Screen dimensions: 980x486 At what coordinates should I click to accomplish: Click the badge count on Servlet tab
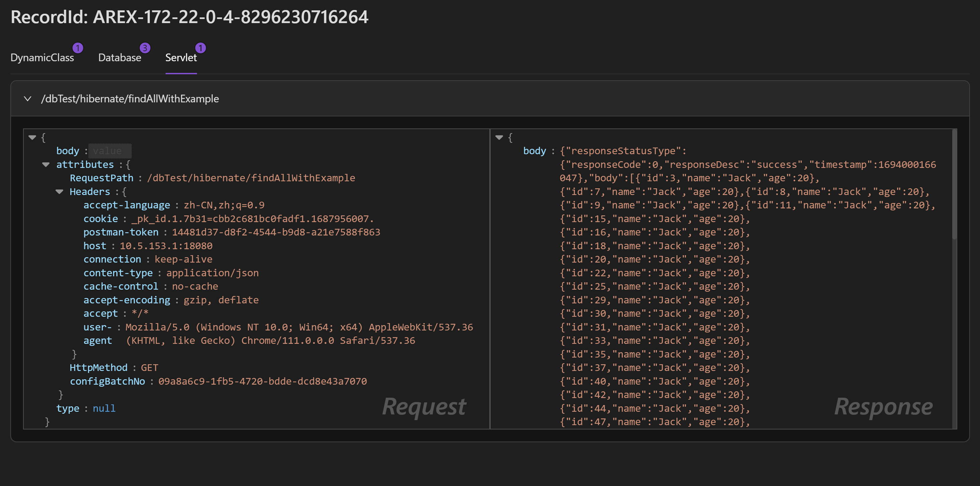pyautogui.click(x=200, y=48)
